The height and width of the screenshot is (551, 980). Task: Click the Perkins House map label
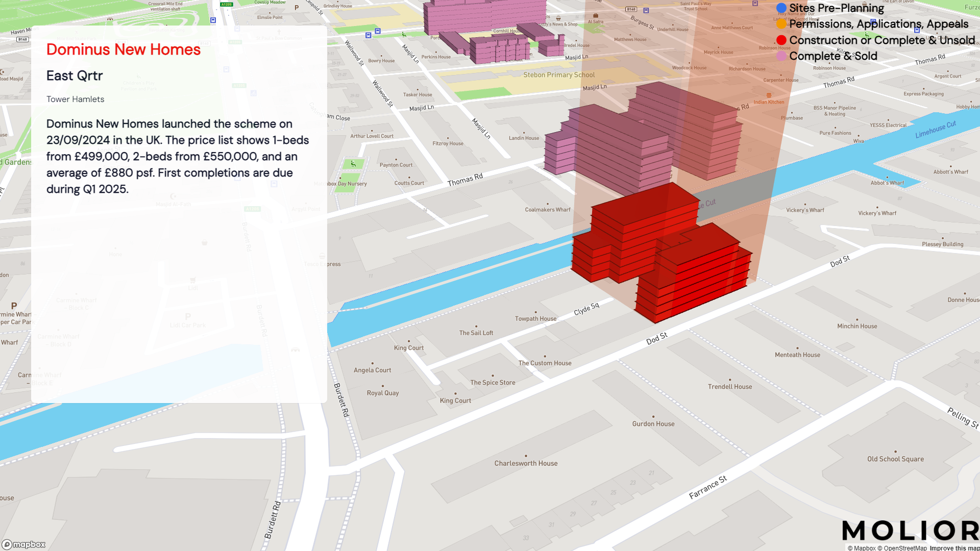pos(436,57)
